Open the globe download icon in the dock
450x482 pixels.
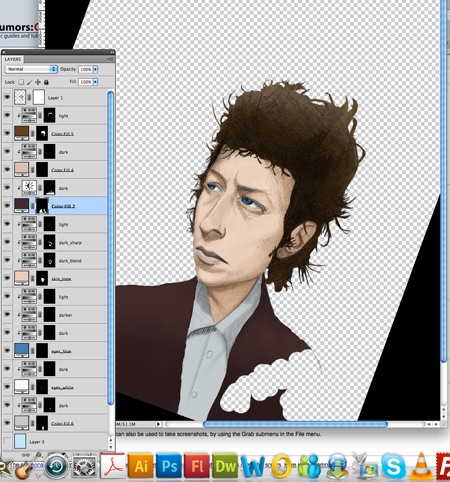coord(338,467)
